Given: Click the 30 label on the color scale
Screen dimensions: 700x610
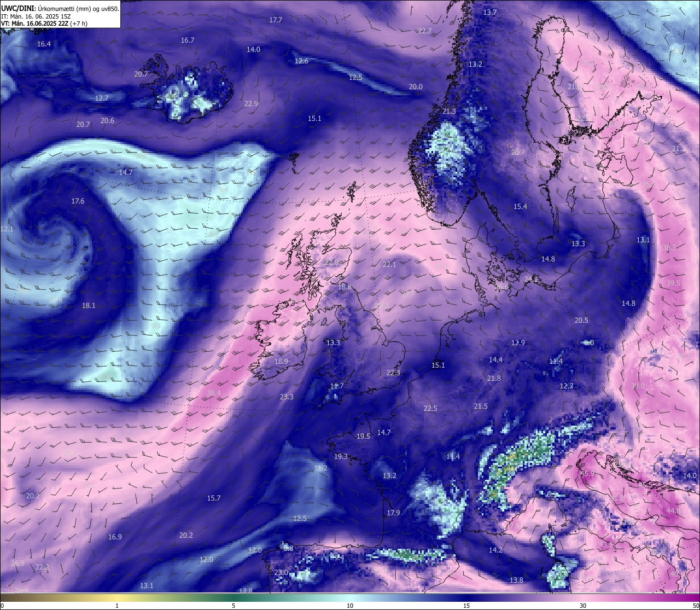Looking at the screenshot, I should point(583,606).
